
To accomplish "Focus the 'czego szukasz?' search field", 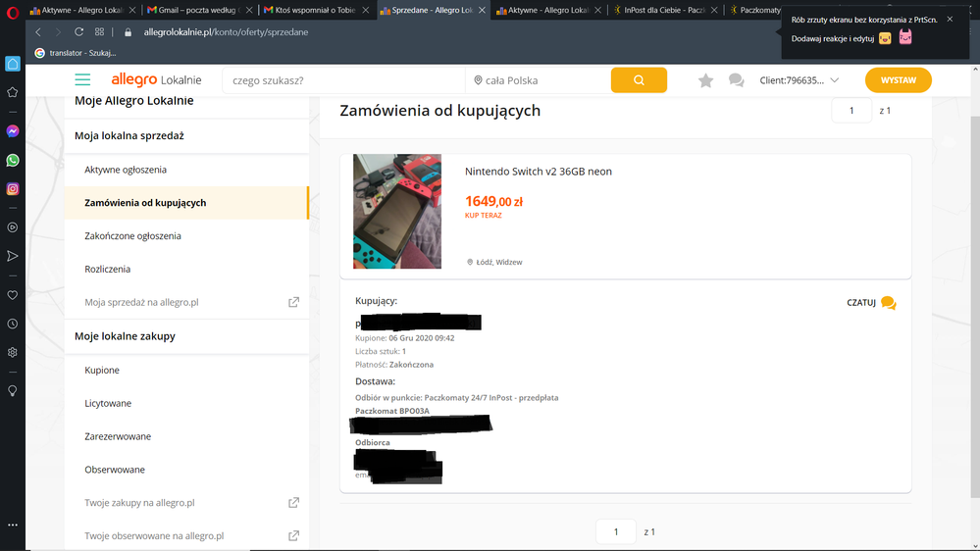I will point(343,80).
